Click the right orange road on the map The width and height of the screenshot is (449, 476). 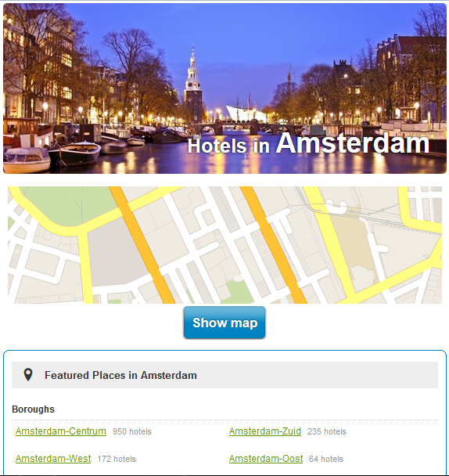tap(273, 245)
